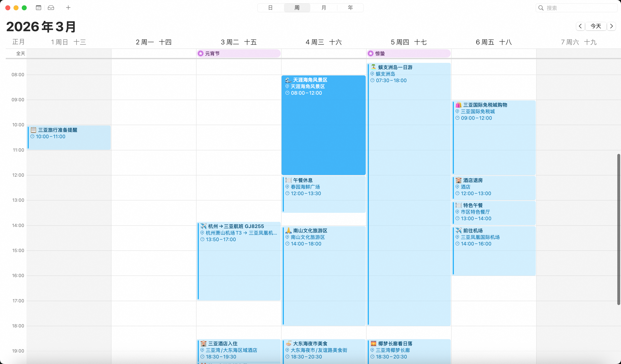The width and height of the screenshot is (621, 364).
Task: Click the shopping bag icon on 三亚国际免税城购物
Action: click(x=458, y=105)
